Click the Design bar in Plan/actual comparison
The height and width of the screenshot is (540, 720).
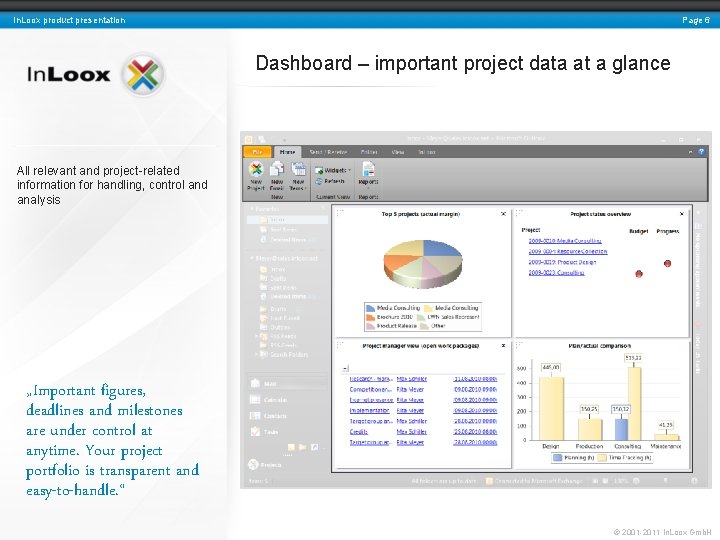point(551,408)
